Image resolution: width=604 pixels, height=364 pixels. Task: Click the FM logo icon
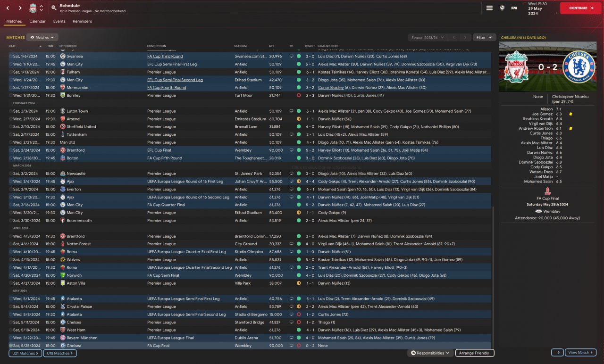click(514, 8)
